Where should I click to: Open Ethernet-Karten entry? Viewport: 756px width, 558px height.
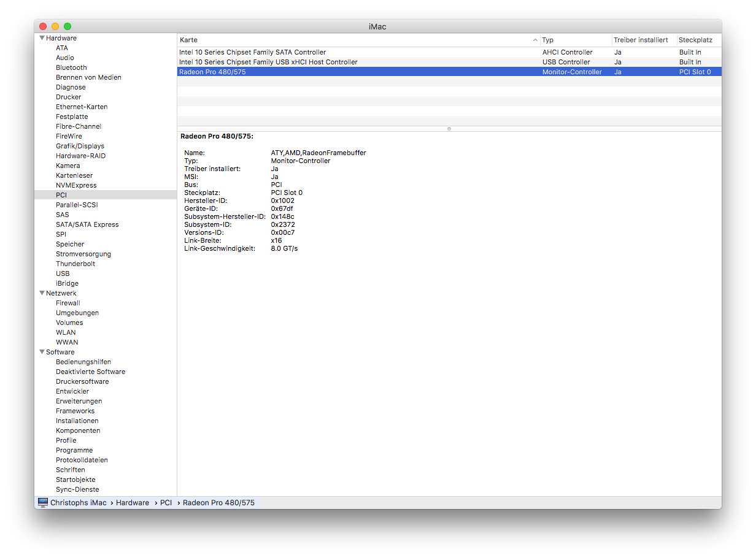[82, 107]
